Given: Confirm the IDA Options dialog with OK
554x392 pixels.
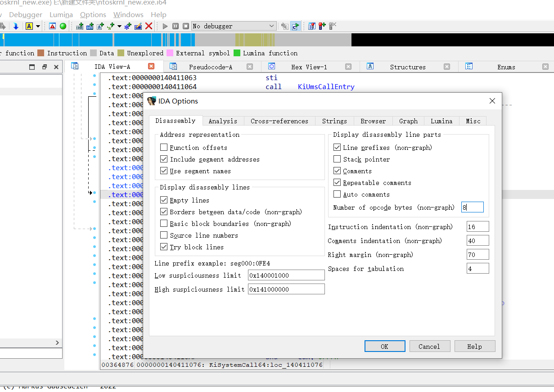Looking at the screenshot, I should [384, 347].
